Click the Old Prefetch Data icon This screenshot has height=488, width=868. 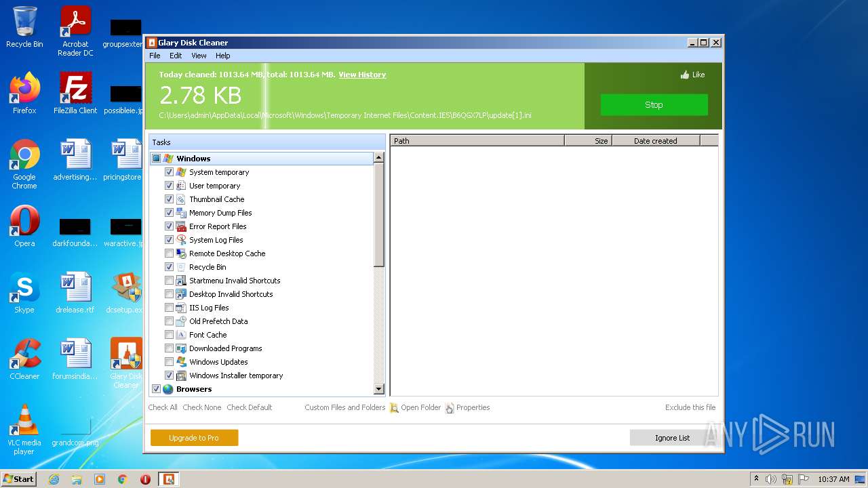click(x=181, y=321)
